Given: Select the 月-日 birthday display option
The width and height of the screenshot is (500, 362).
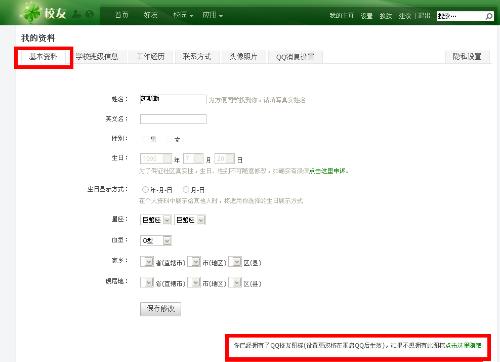Looking at the screenshot, I should [186, 189].
